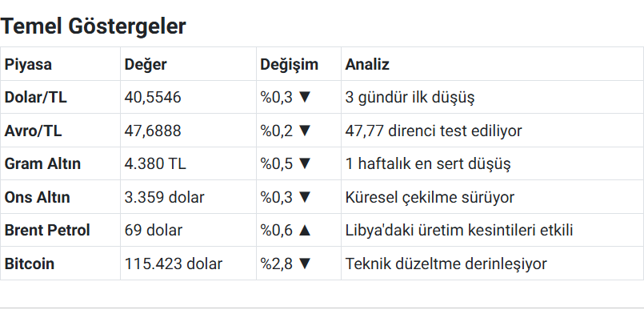The image size is (644, 310).
Task: Click the Analiz column header
Action: tap(367, 65)
